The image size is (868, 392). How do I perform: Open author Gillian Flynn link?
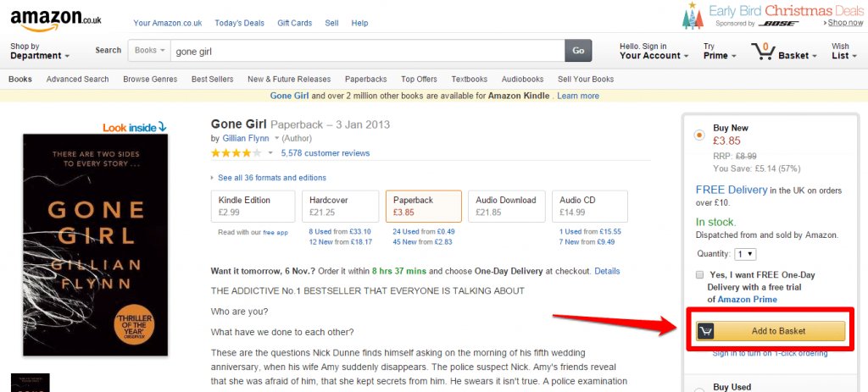click(x=246, y=138)
